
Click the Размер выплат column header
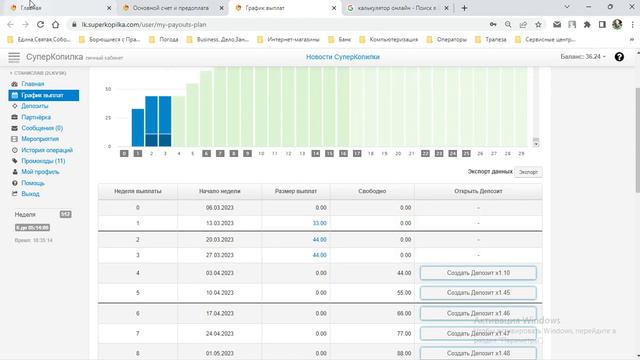click(296, 191)
